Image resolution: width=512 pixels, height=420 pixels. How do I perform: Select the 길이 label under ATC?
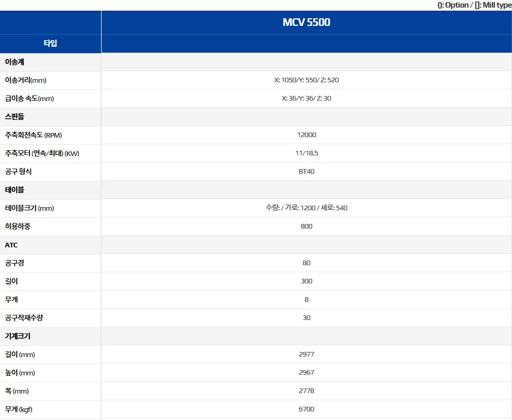tap(11, 281)
